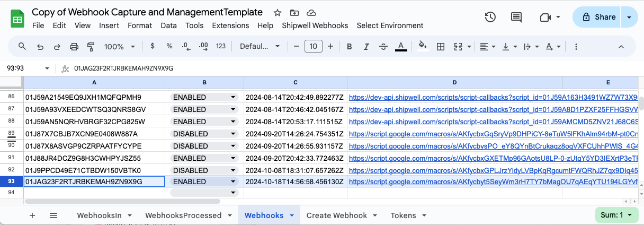Activate the paint format tool
644x225 pixels.
click(90, 46)
